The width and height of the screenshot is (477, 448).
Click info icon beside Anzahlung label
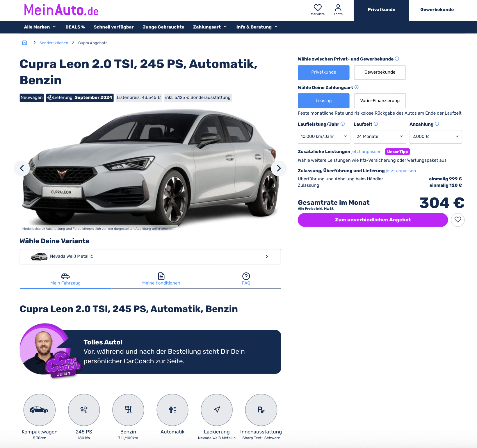(437, 124)
